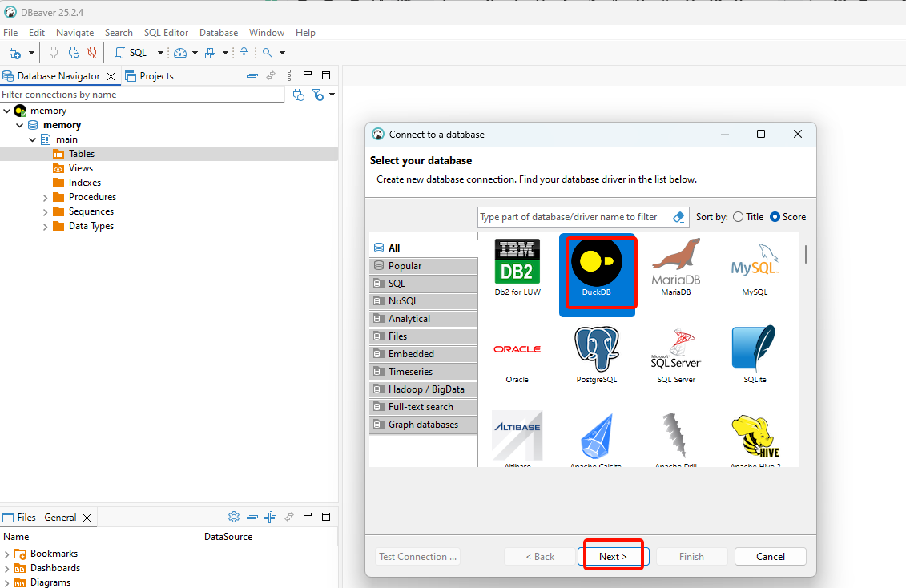Click the red Disconnect plug toolbar icon
Image resolution: width=906 pixels, height=588 pixels.
pyautogui.click(x=92, y=53)
